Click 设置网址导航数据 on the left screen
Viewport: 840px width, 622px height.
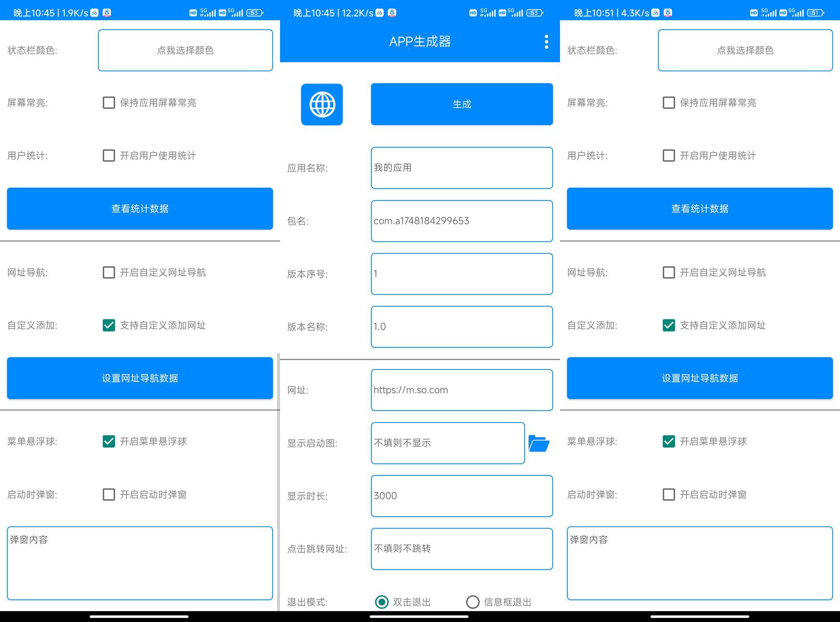pos(140,378)
